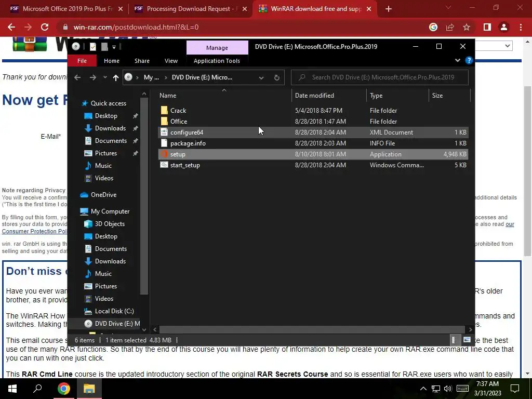The height and width of the screenshot is (399, 532).
Task: Open pinned Downloads under Quick access
Action: (110, 128)
